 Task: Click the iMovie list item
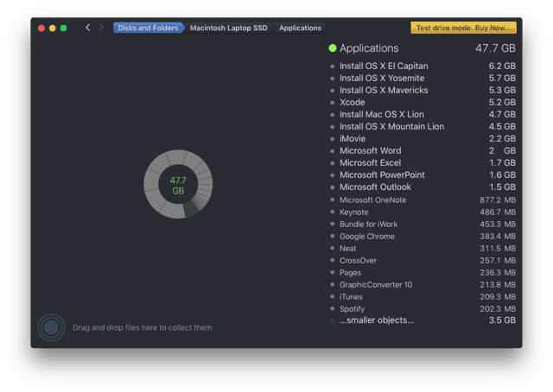coord(423,138)
